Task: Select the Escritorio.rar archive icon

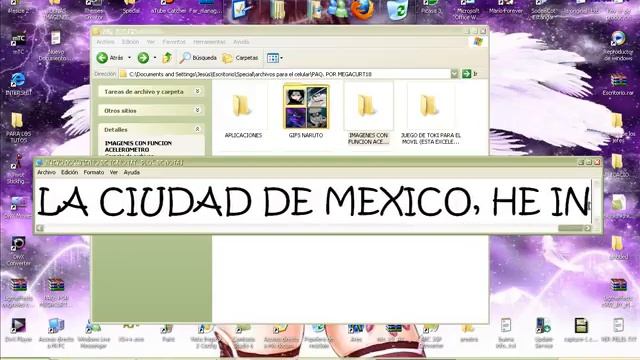Action: click(x=618, y=84)
